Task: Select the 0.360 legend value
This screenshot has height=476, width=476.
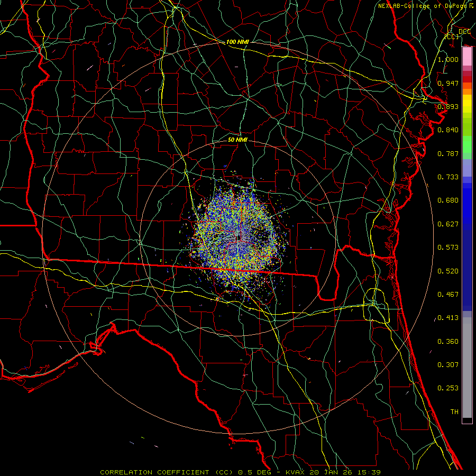Action: click(x=448, y=342)
